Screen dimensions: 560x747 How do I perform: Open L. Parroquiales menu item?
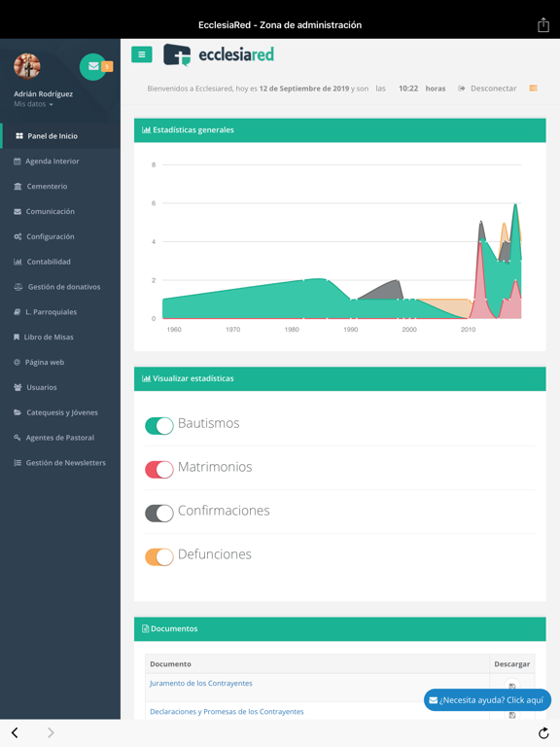pos(60,312)
